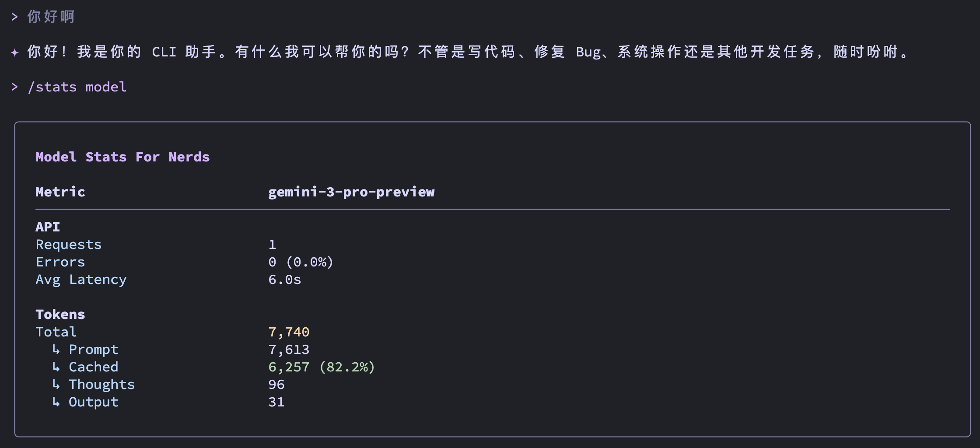Click the arrow icon beside Cached
This screenshot has height=448, width=980.
click(x=56, y=367)
